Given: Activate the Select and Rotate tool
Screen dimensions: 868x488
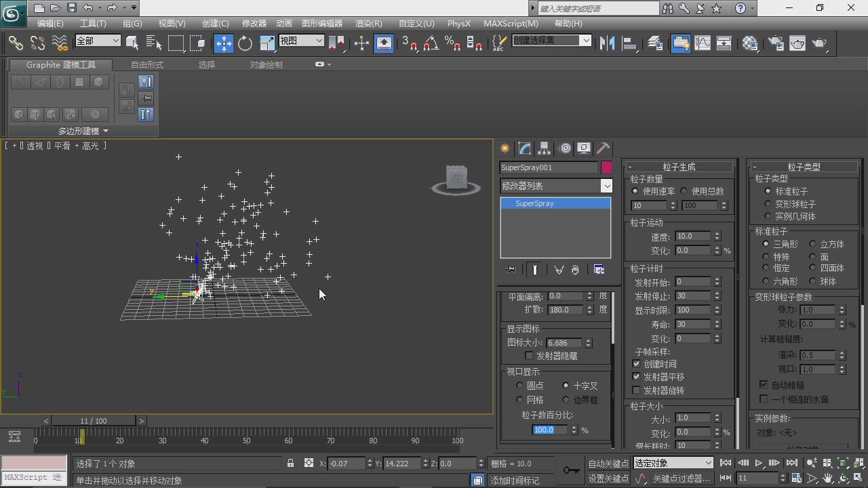Looking at the screenshot, I should 245,43.
